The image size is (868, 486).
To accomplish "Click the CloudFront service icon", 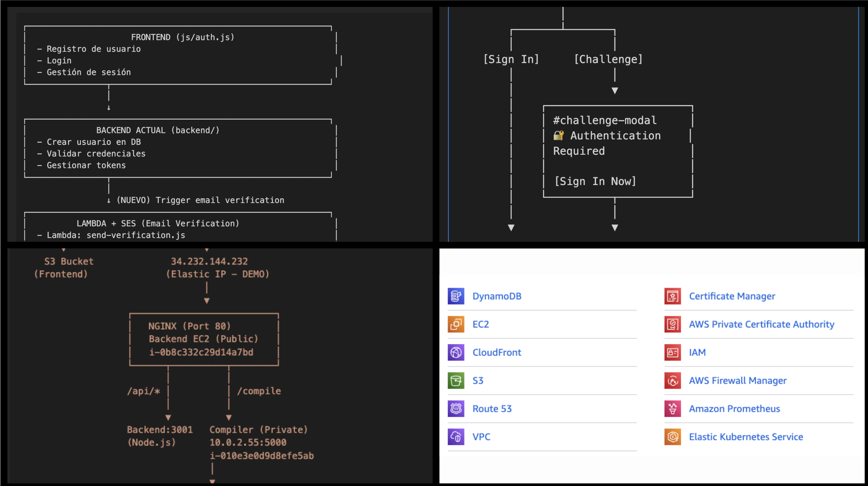I will 456,352.
